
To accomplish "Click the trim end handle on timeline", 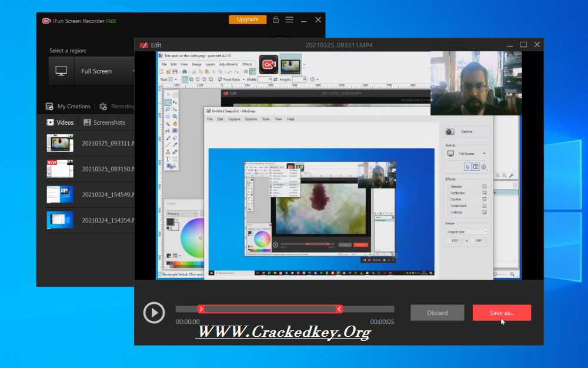I will tap(339, 309).
